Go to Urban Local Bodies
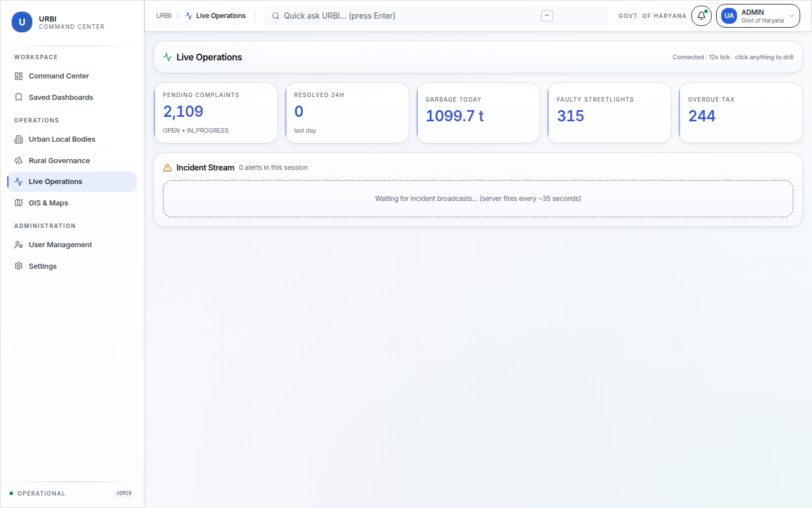Viewport: 812px width, 508px height. (x=72, y=139)
